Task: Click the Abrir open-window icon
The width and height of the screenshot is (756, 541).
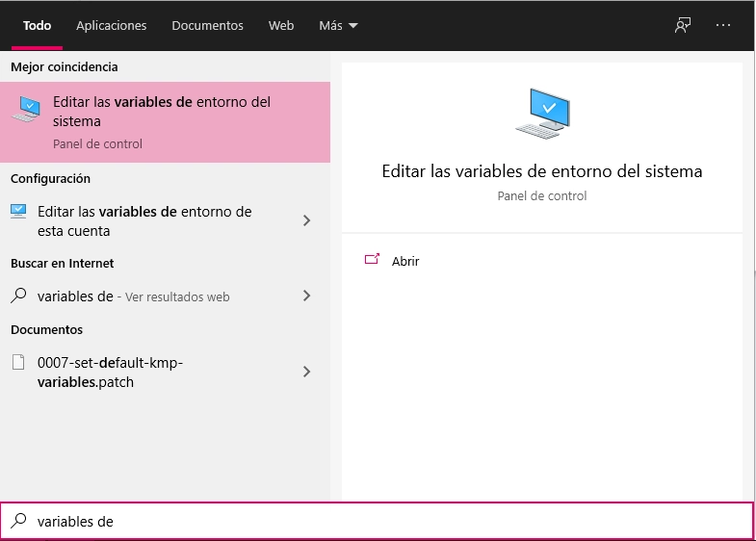Action: coord(372,259)
